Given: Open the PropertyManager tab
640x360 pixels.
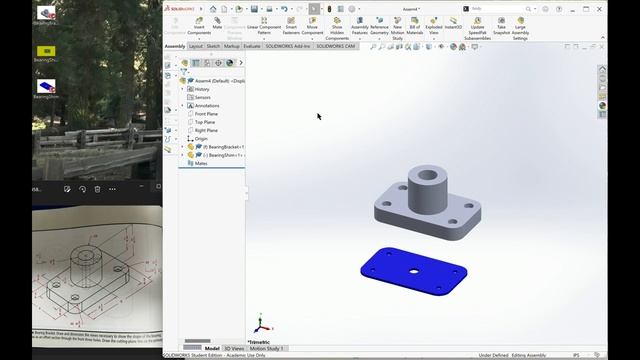Looking at the screenshot, I should coord(196,63).
